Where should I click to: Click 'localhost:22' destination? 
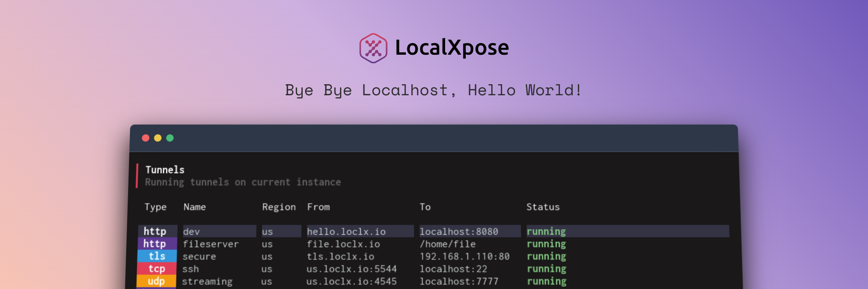coord(453,269)
